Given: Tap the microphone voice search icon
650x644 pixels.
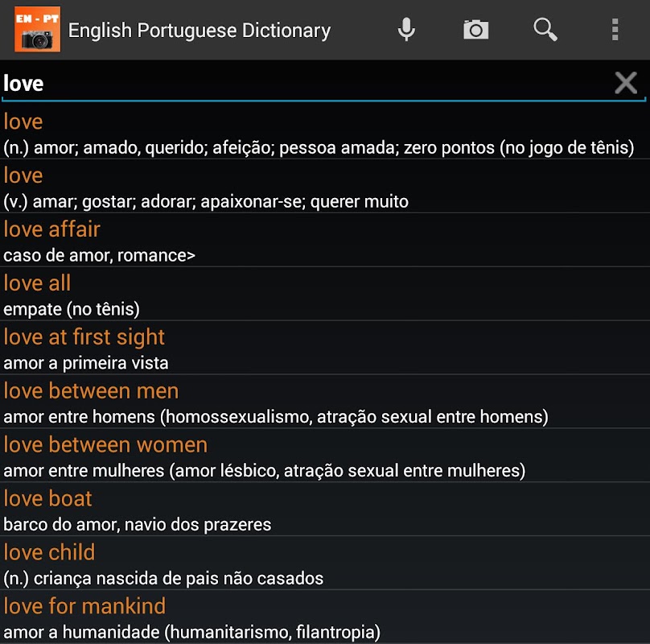Looking at the screenshot, I should click(x=407, y=30).
